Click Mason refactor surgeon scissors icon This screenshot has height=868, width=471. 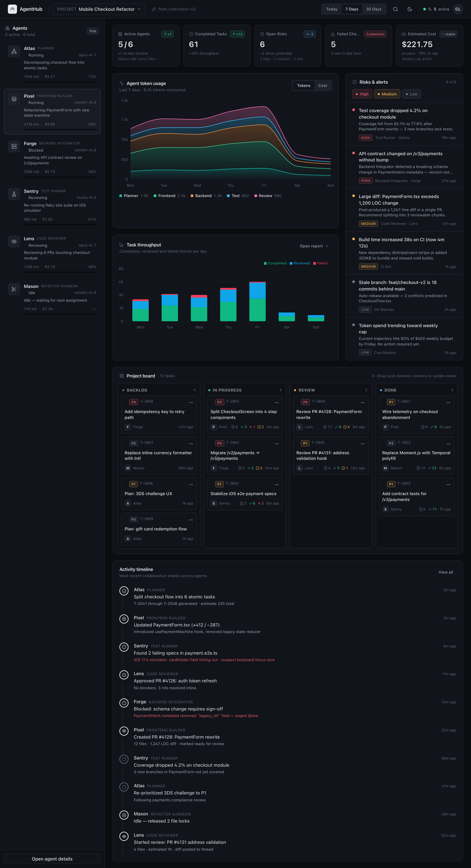click(x=14, y=289)
